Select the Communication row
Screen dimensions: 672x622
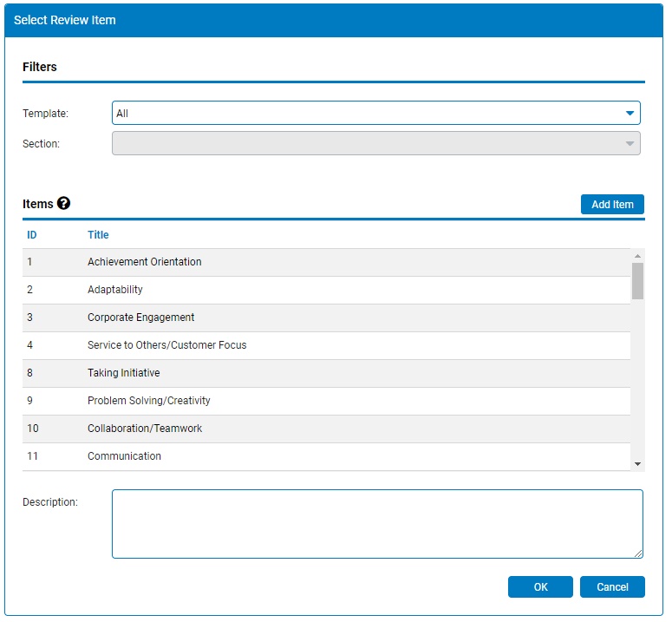pos(326,456)
